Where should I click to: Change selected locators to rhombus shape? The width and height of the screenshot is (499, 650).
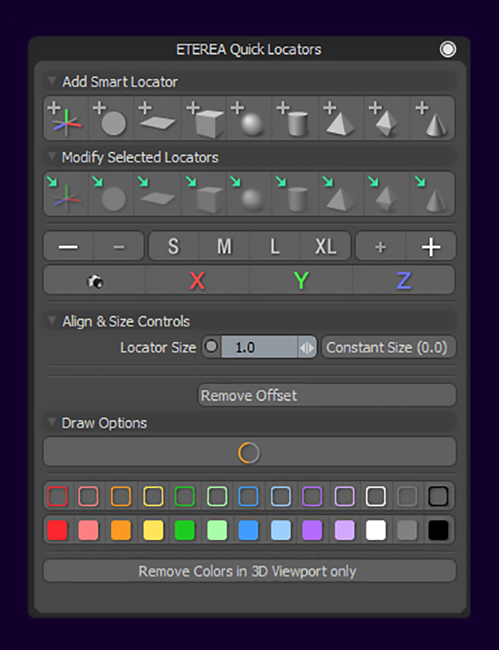pos(387,194)
